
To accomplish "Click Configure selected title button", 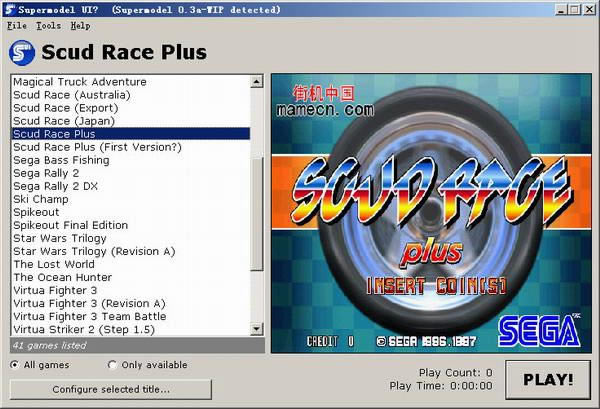I will click(111, 389).
